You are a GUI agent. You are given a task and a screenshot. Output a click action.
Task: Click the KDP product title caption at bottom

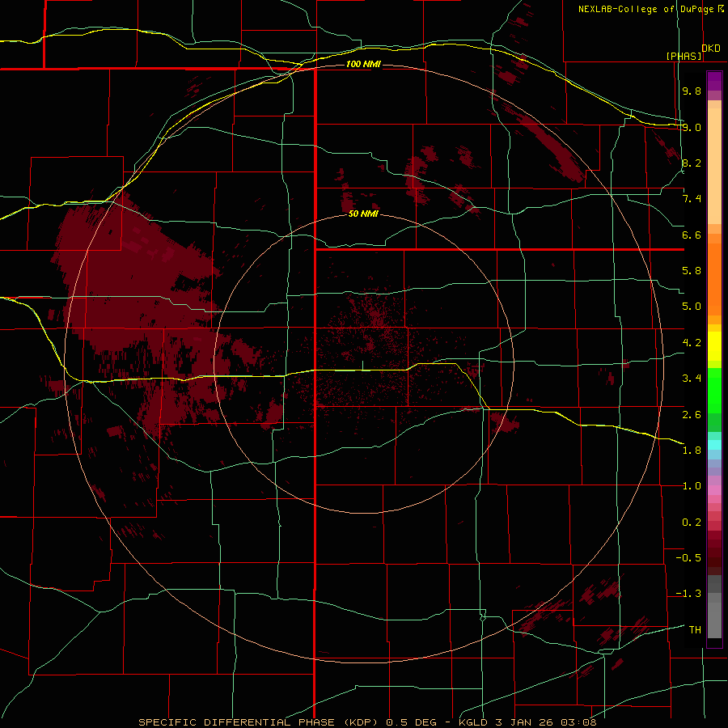click(x=367, y=722)
